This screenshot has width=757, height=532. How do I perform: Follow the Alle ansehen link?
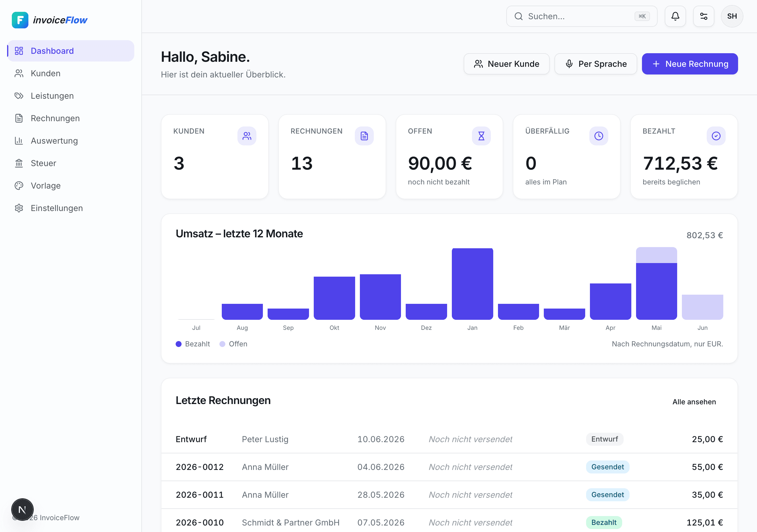pyautogui.click(x=694, y=402)
